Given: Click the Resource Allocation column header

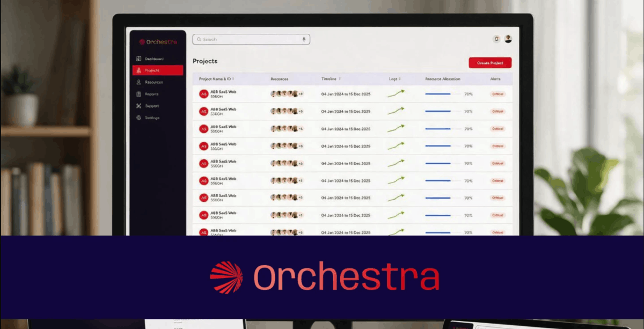Looking at the screenshot, I should coord(443,79).
